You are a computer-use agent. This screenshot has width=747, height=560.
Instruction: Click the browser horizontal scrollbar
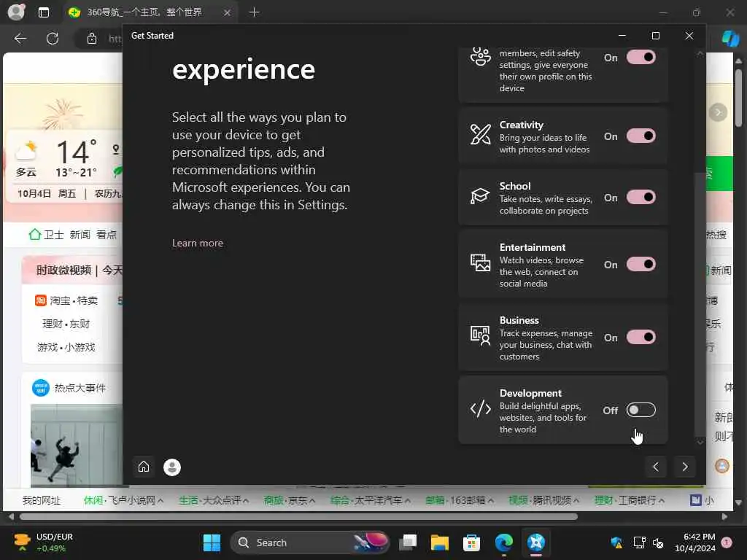[298, 517]
